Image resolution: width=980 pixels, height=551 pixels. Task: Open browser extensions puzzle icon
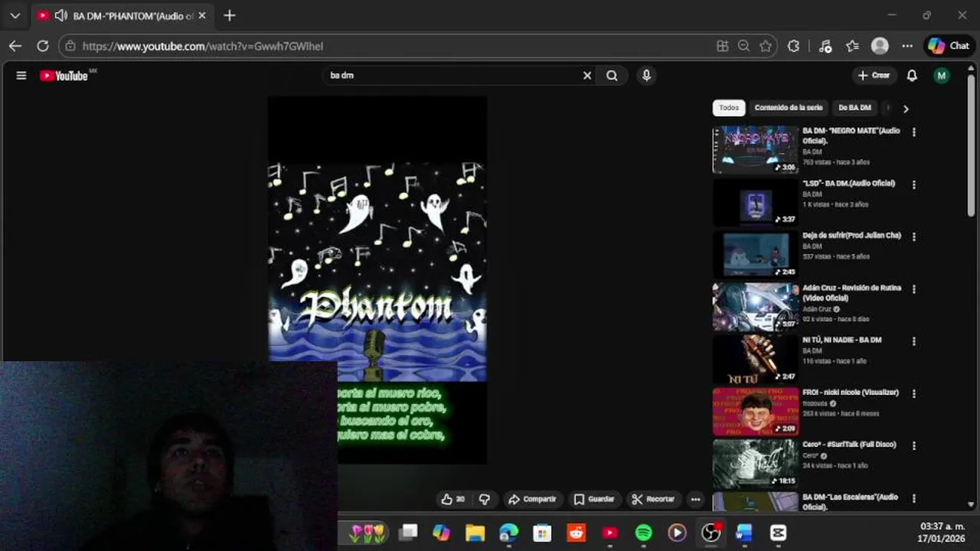[794, 46]
